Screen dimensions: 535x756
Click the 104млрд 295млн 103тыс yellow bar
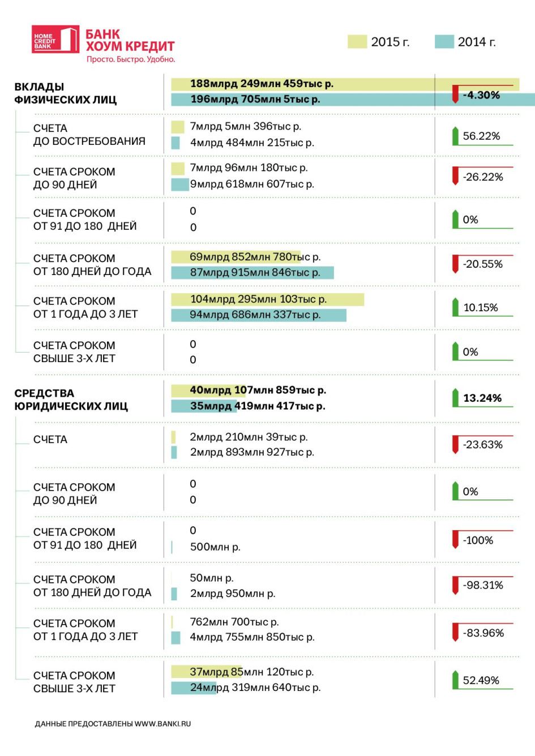268,299
